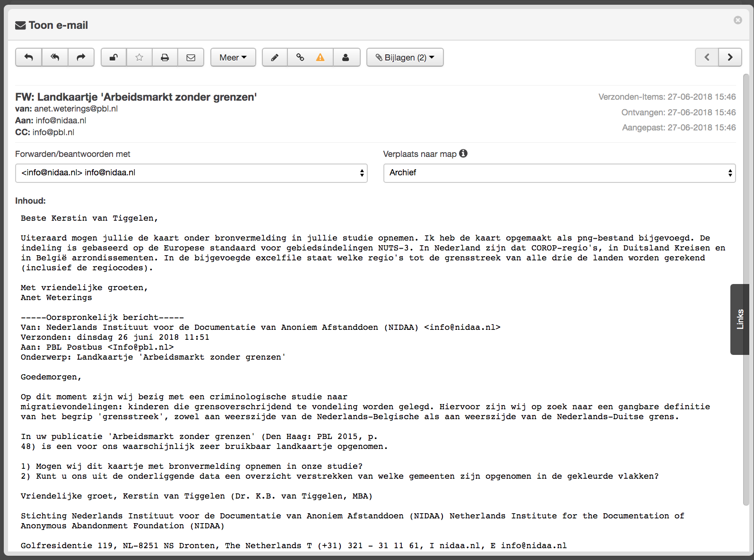Click Aan recipient info@nidaa.nl in the header
This screenshot has height=560, width=754.
click(61, 121)
